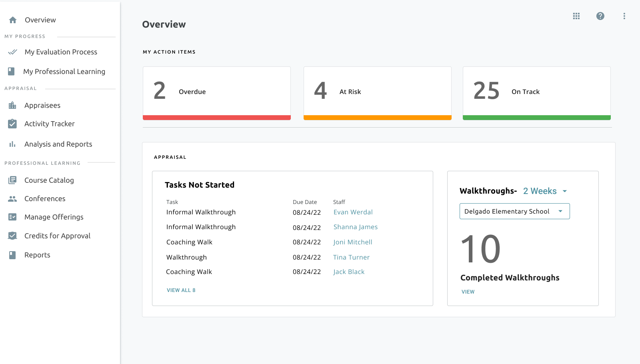This screenshot has height=364, width=640.
Task: Click the Credits for Approval icon
Action: (12, 236)
